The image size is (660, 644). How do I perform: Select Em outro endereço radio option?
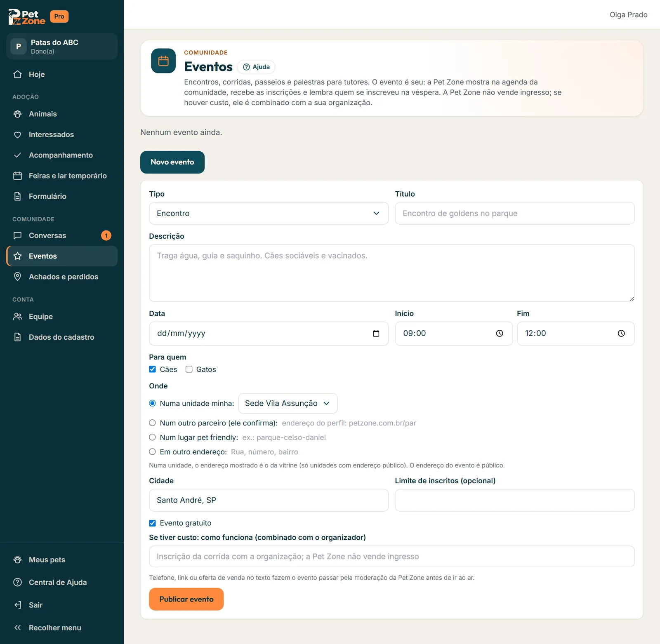click(x=153, y=451)
